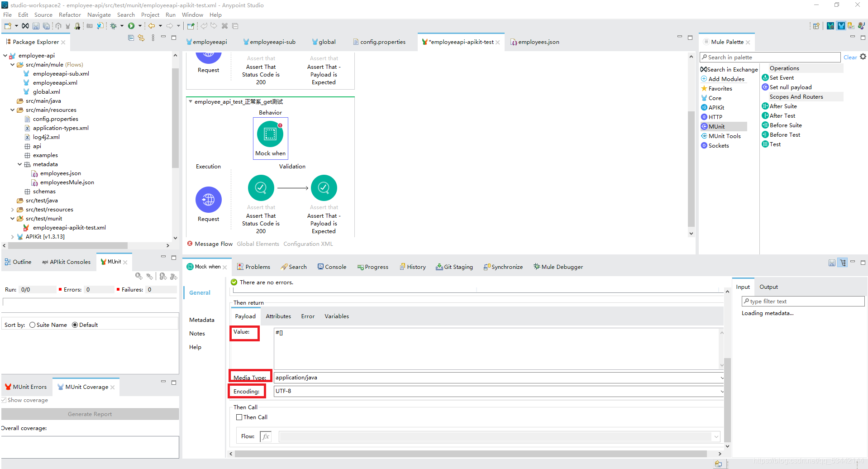Open the Package Explorer view menu

pyautogui.click(x=153, y=38)
